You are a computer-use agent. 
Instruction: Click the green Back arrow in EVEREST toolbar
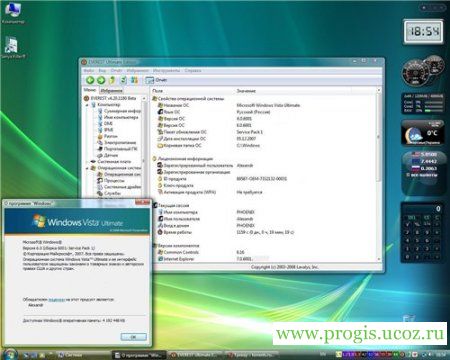click(x=90, y=80)
